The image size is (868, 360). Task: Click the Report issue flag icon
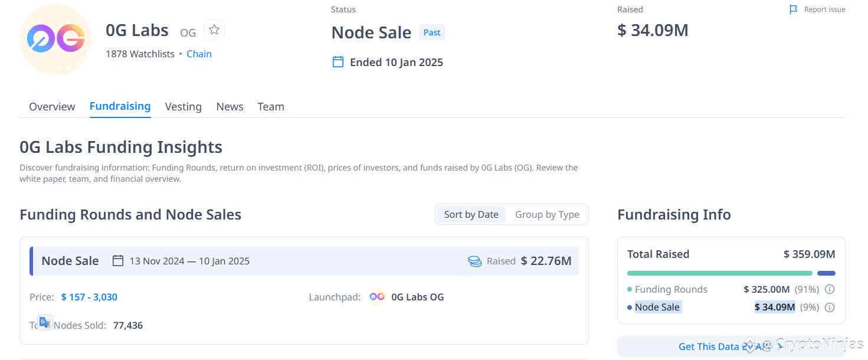pyautogui.click(x=794, y=9)
